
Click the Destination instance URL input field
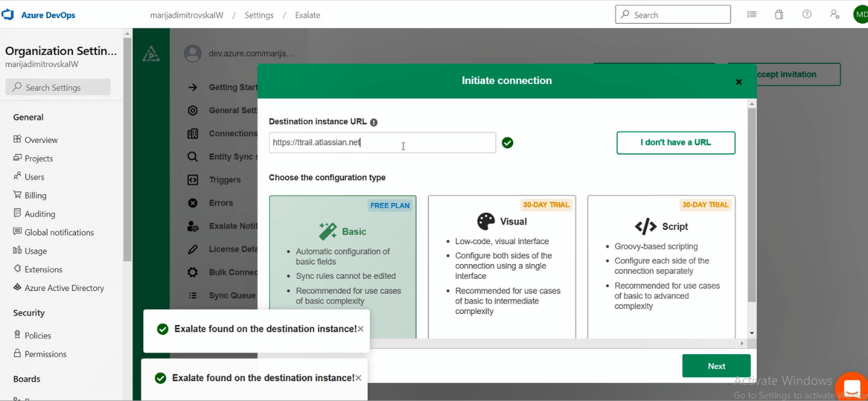pos(382,142)
